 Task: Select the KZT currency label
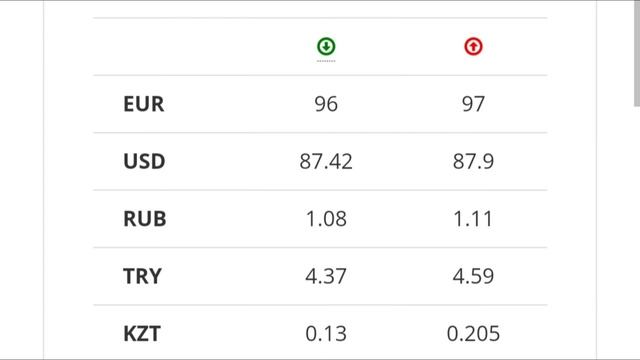coord(142,334)
